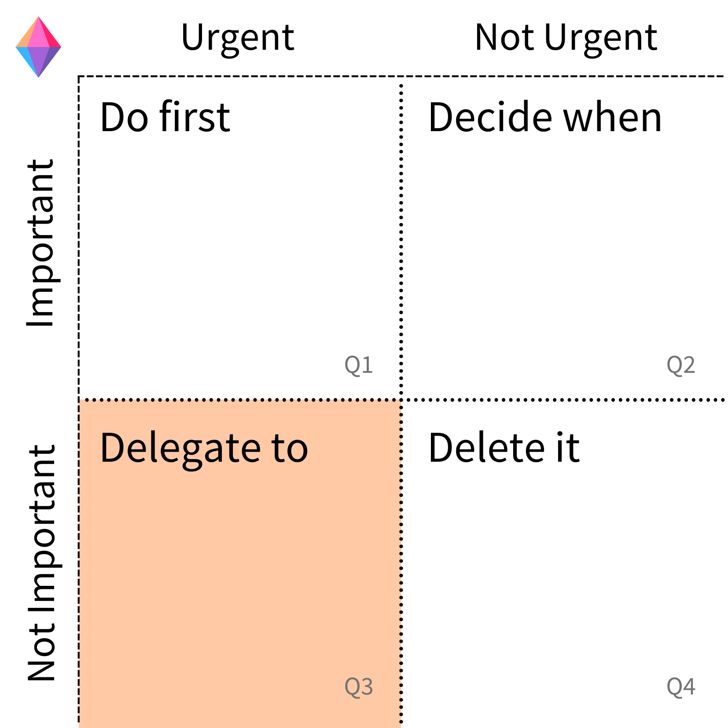This screenshot has height=728, width=728.
Task: Click the Not Important row label
Action: tap(41, 563)
